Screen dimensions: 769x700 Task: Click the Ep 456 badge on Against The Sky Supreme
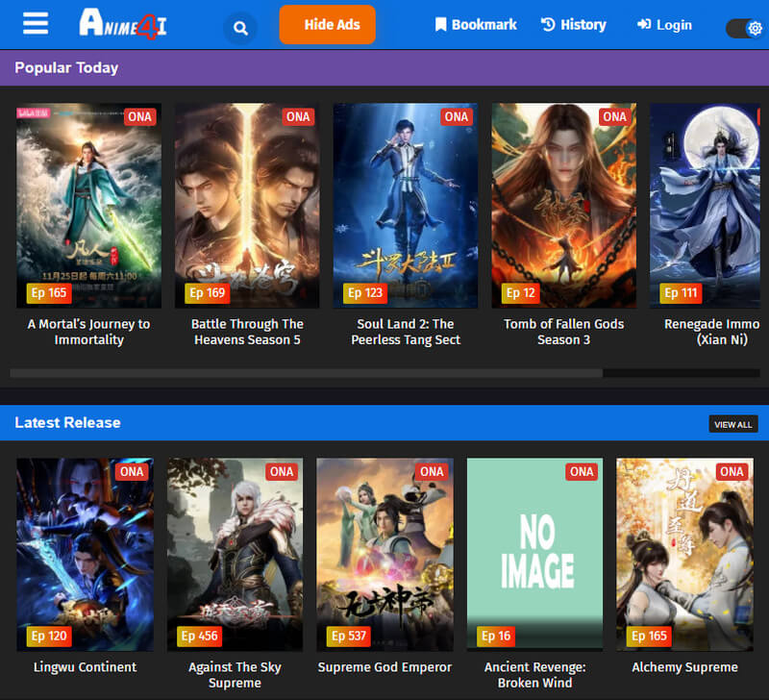tap(199, 637)
